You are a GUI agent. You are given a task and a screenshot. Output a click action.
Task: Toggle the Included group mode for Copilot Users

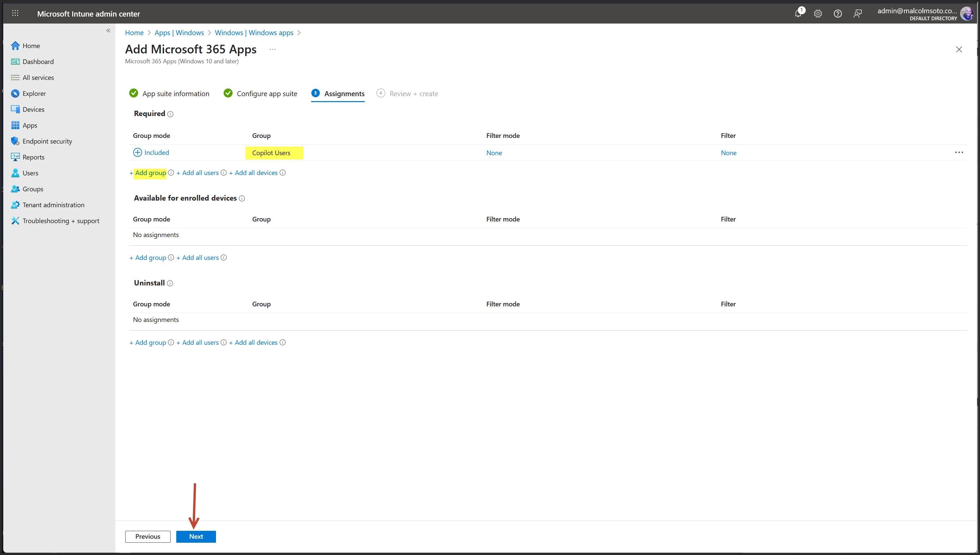[151, 153]
